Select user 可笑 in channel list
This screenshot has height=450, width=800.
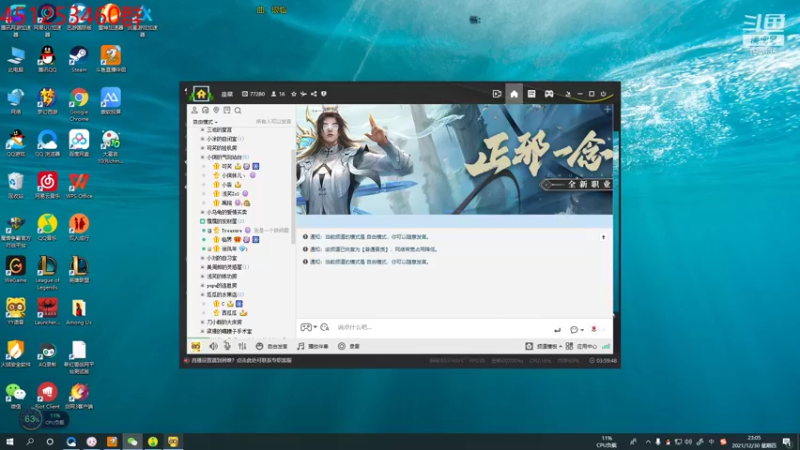coord(227,166)
